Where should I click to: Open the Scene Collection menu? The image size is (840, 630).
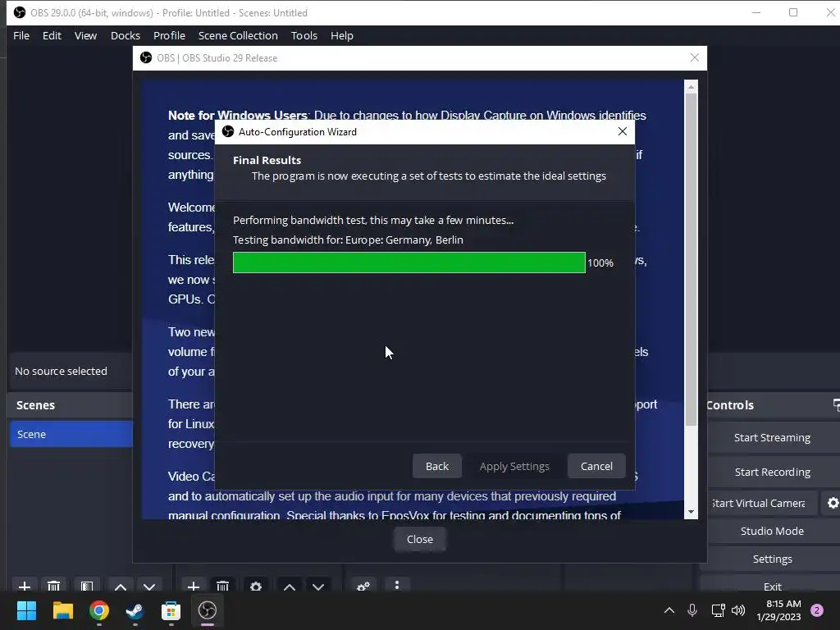[x=238, y=35]
